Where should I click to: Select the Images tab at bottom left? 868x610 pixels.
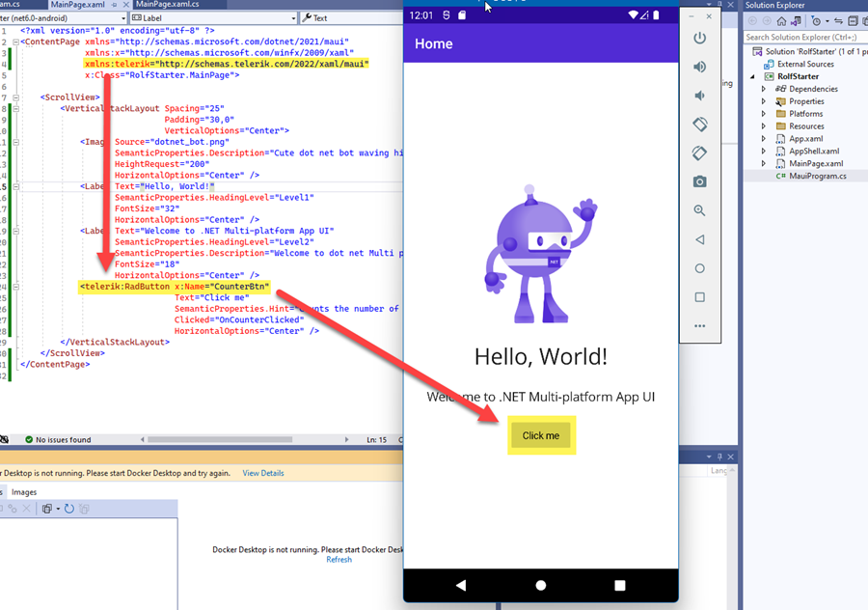click(x=24, y=491)
